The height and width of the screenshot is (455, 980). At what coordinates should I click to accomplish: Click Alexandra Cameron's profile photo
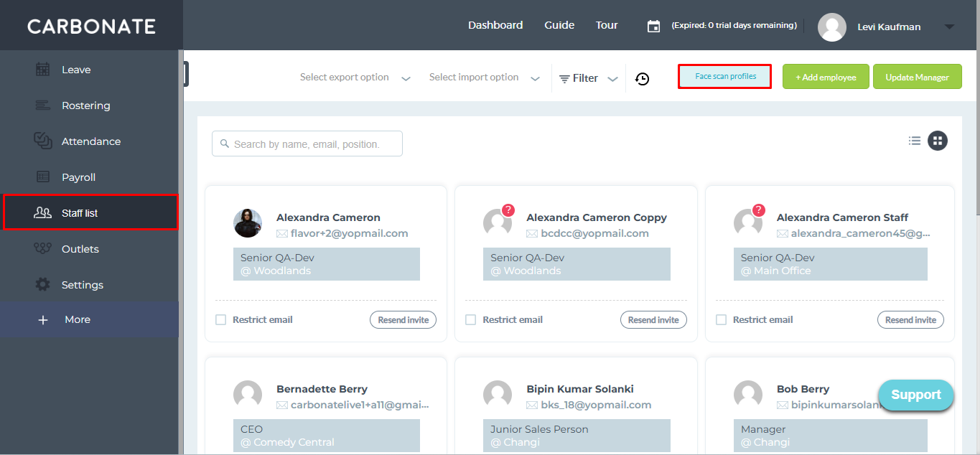click(x=248, y=223)
